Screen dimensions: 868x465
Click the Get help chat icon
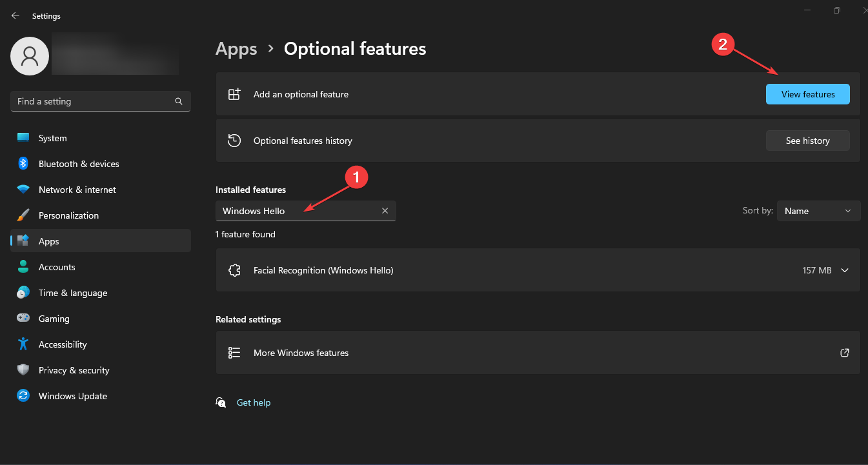[x=221, y=402]
